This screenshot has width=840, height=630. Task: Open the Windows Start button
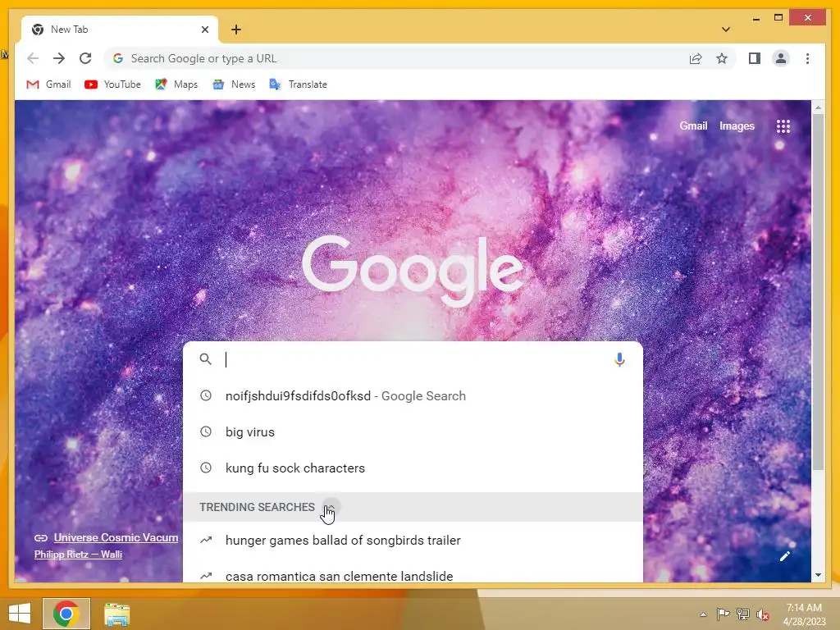[20, 614]
